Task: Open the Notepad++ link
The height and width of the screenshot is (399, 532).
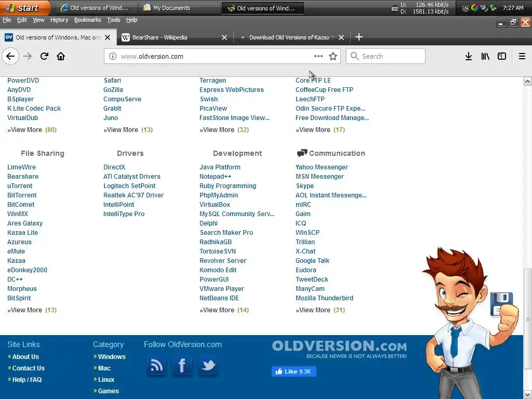Action: [x=216, y=177]
